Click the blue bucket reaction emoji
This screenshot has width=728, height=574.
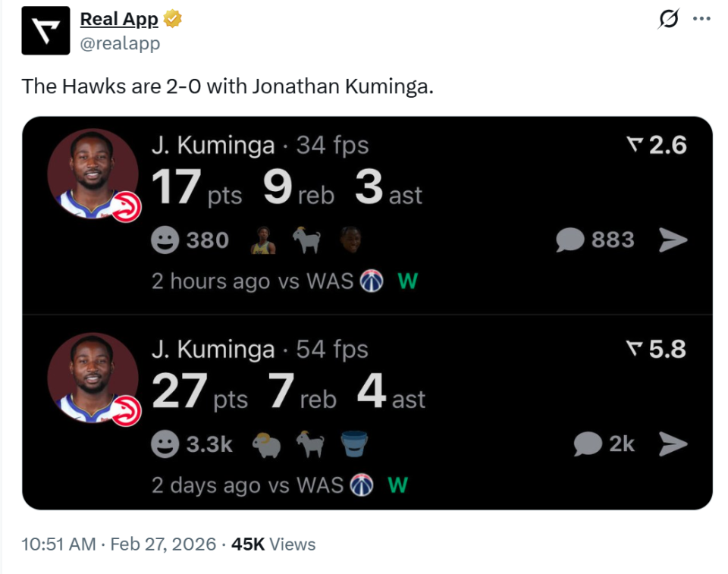(354, 444)
